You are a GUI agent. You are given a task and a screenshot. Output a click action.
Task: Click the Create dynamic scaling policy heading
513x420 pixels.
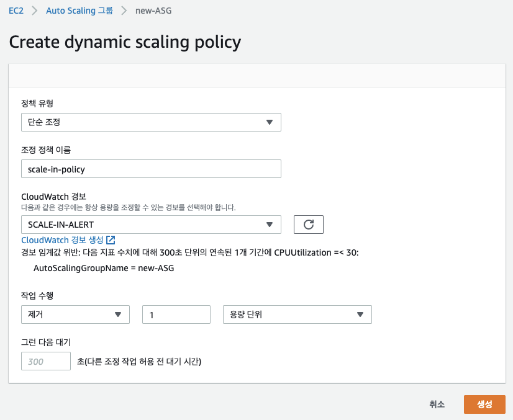pos(125,42)
